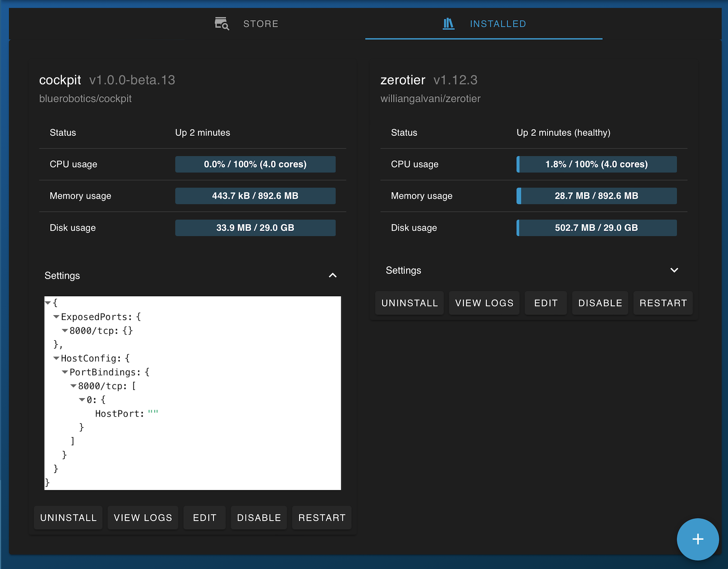This screenshot has height=569, width=728.
Task: Collapse the PortBindings disclosure triangle
Action: click(x=65, y=372)
